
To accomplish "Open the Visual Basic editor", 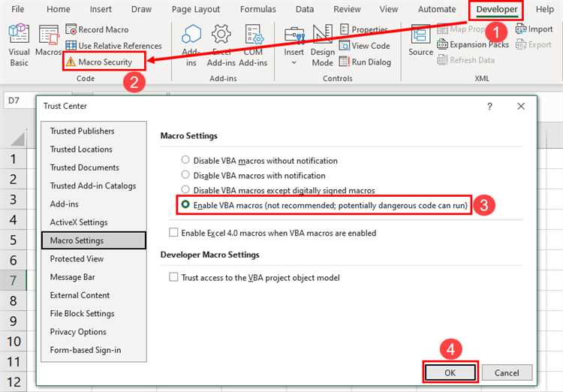I will coord(19,45).
